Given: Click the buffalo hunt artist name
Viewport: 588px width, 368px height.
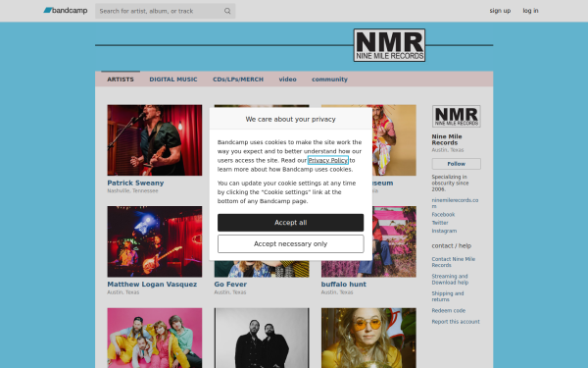Looking at the screenshot, I should tap(344, 285).
